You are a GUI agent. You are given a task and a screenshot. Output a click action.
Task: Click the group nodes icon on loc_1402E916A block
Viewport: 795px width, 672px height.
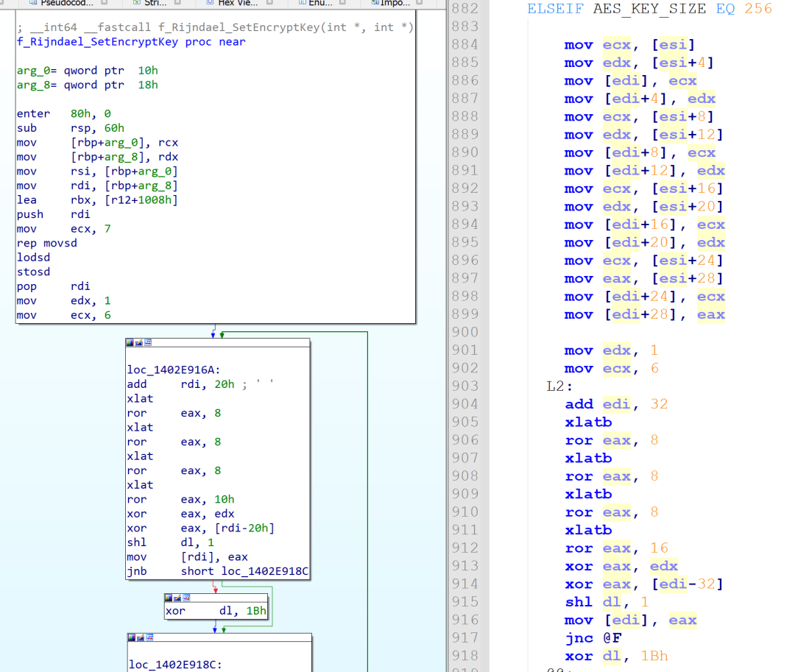[x=148, y=343]
